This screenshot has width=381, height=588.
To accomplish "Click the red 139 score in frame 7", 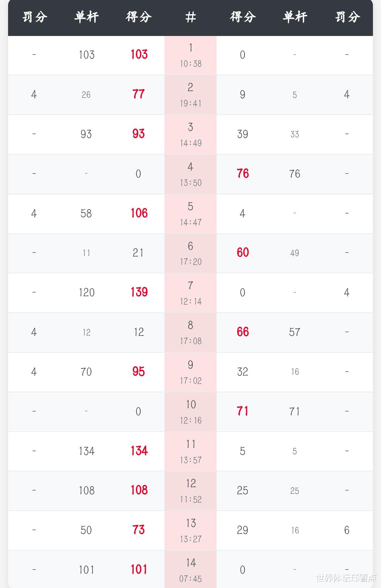I will point(139,292).
